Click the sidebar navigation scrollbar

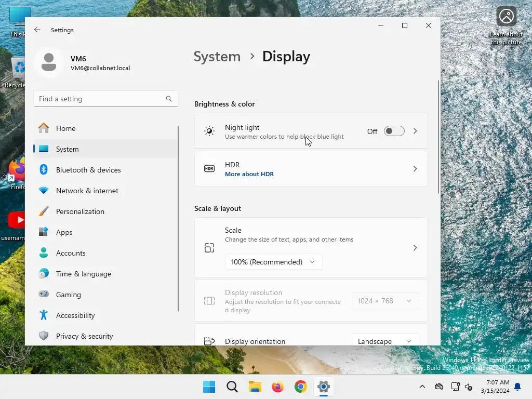[178, 219]
